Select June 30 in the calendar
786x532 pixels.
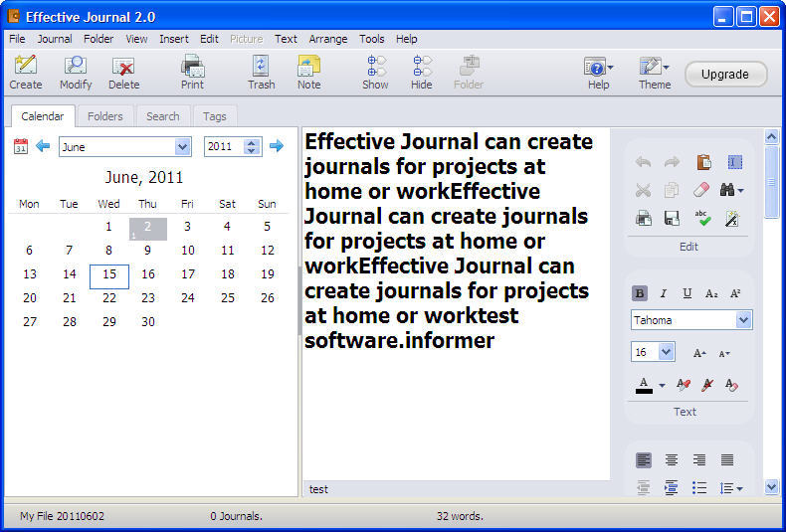(148, 321)
